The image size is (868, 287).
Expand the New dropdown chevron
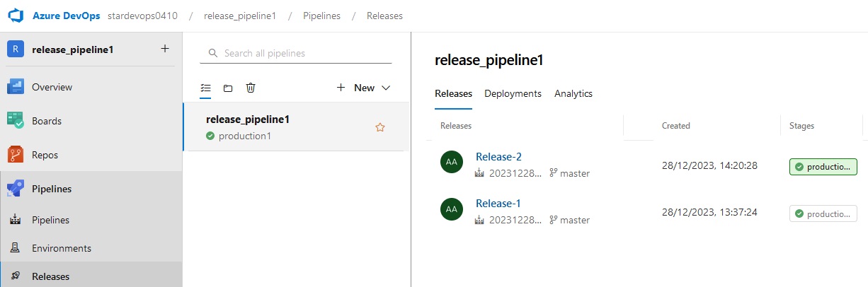pos(386,88)
